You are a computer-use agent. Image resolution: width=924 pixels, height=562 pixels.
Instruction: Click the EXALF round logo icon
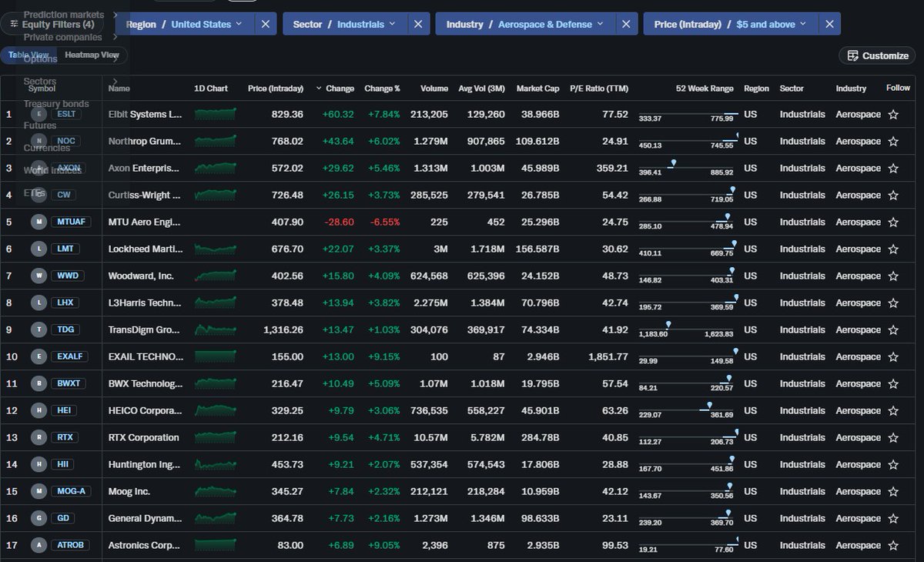38,356
